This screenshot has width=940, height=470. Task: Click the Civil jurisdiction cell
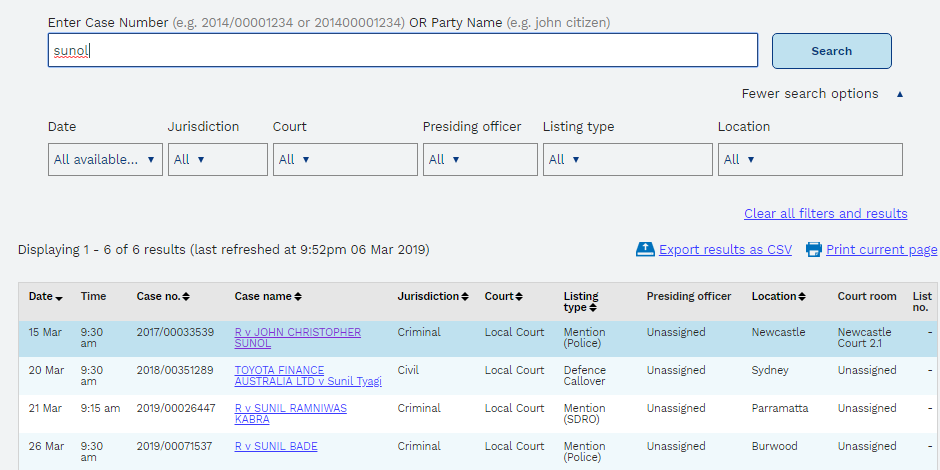[408, 370]
